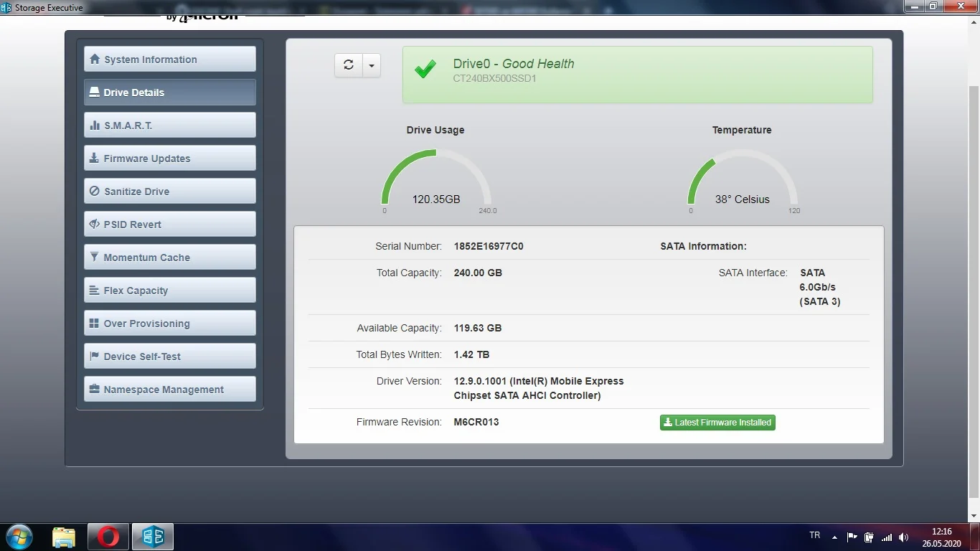The image size is (980, 551).
Task: Go to Firmware Updates
Action: [x=170, y=159]
